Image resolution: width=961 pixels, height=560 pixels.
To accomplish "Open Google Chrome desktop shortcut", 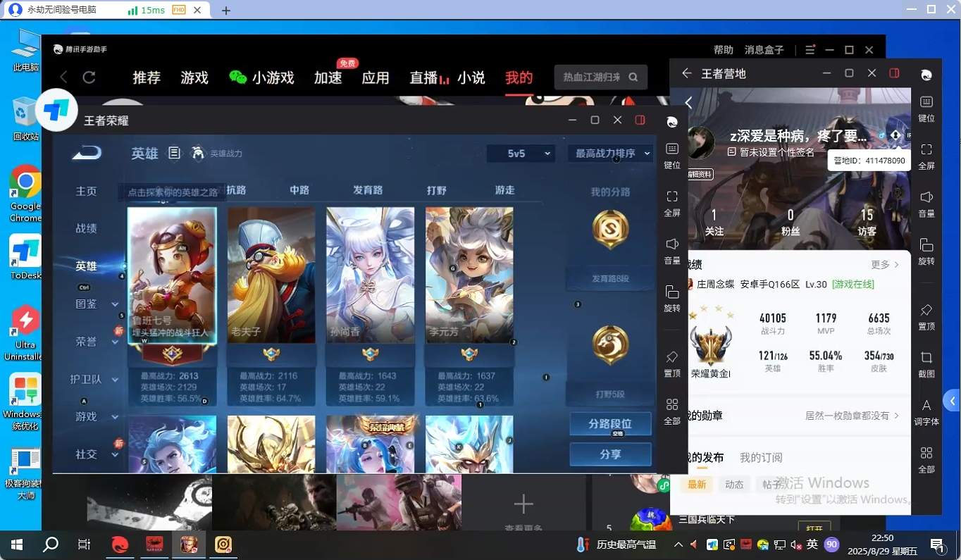I will (x=25, y=194).
